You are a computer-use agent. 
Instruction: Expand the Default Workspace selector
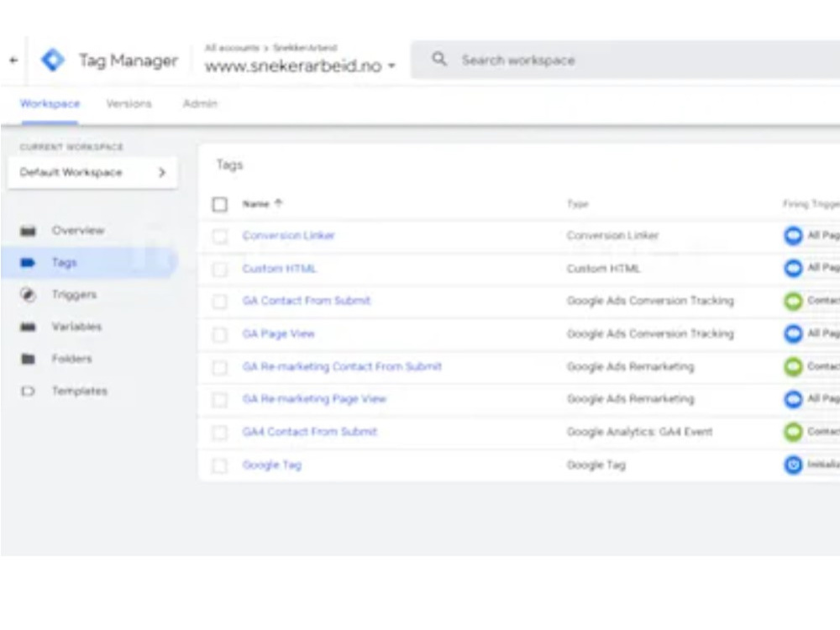[92, 172]
